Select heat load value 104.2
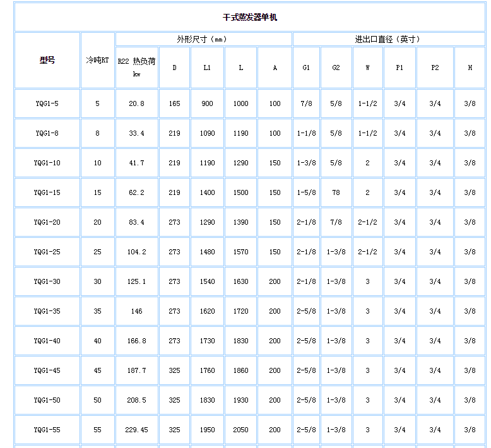Viewport: 491px width, 448px height. pos(136,252)
